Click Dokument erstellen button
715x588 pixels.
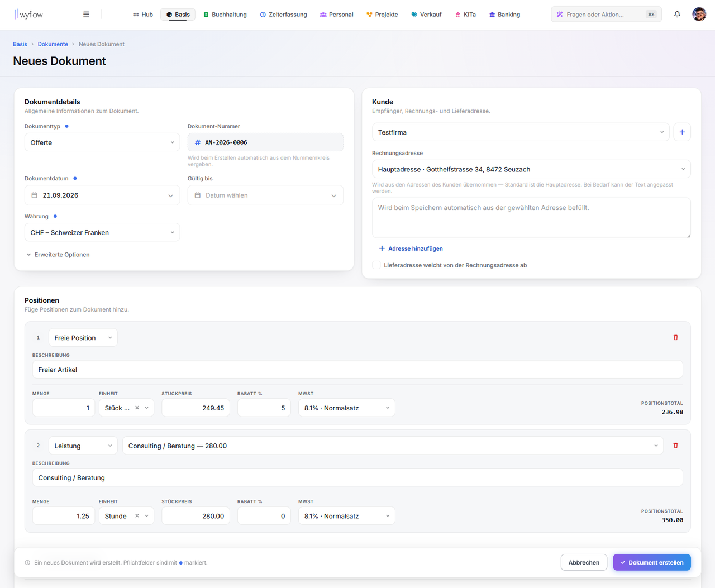651,562
